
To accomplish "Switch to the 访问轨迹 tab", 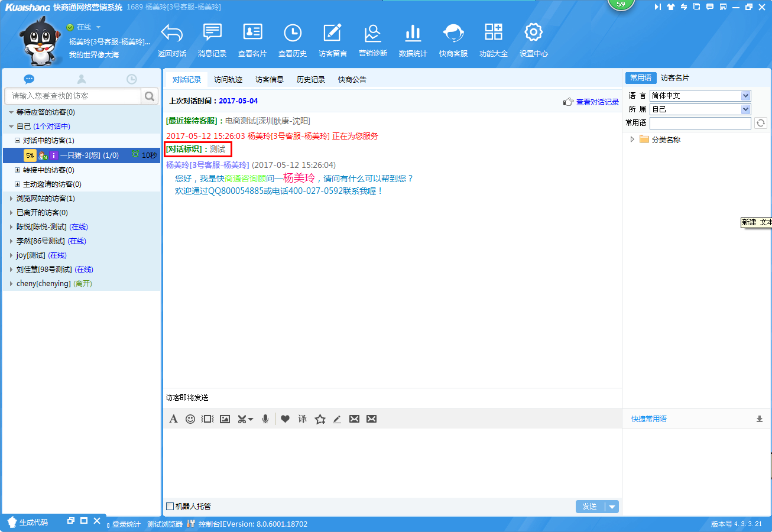I will pyautogui.click(x=228, y=79).
